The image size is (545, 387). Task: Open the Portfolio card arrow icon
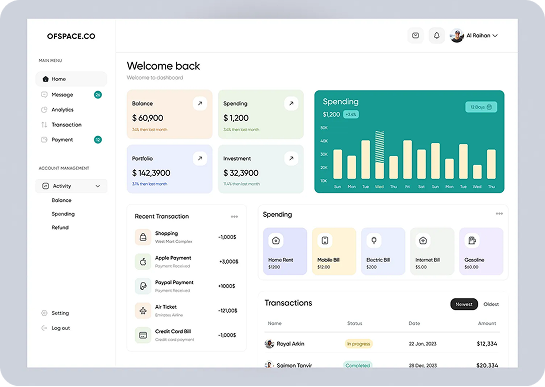(x=200, y=158)
